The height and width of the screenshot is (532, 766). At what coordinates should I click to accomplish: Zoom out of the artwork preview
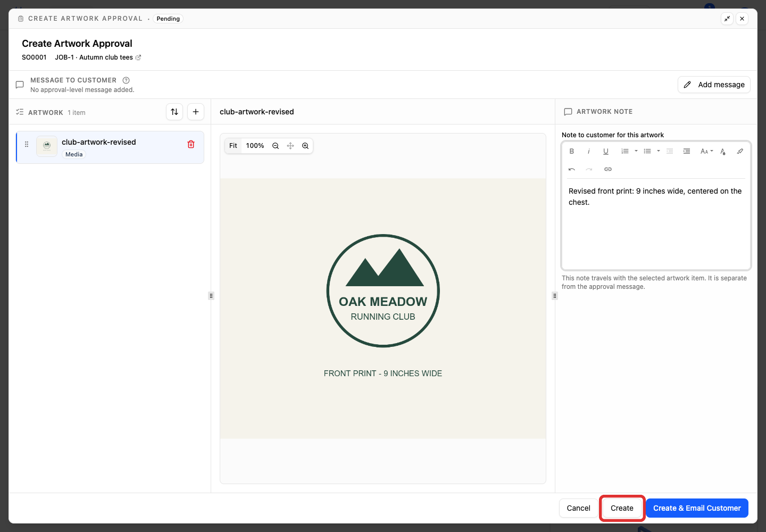276,146
